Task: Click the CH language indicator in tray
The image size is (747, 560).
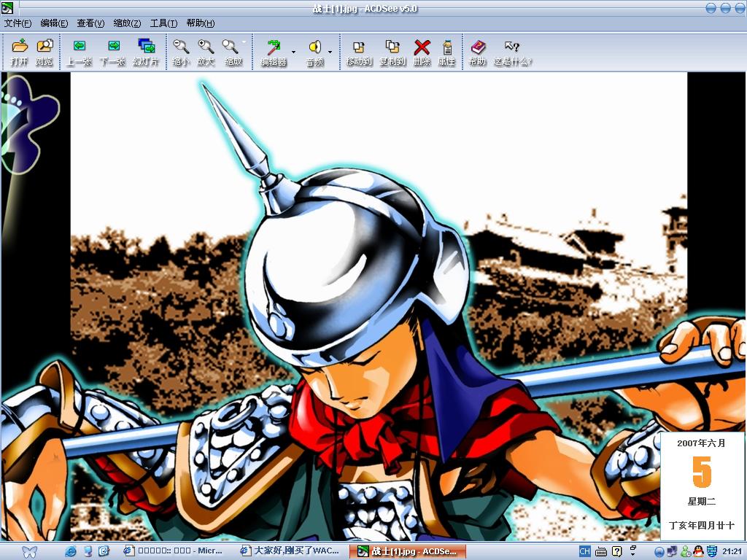Action: 584,551
